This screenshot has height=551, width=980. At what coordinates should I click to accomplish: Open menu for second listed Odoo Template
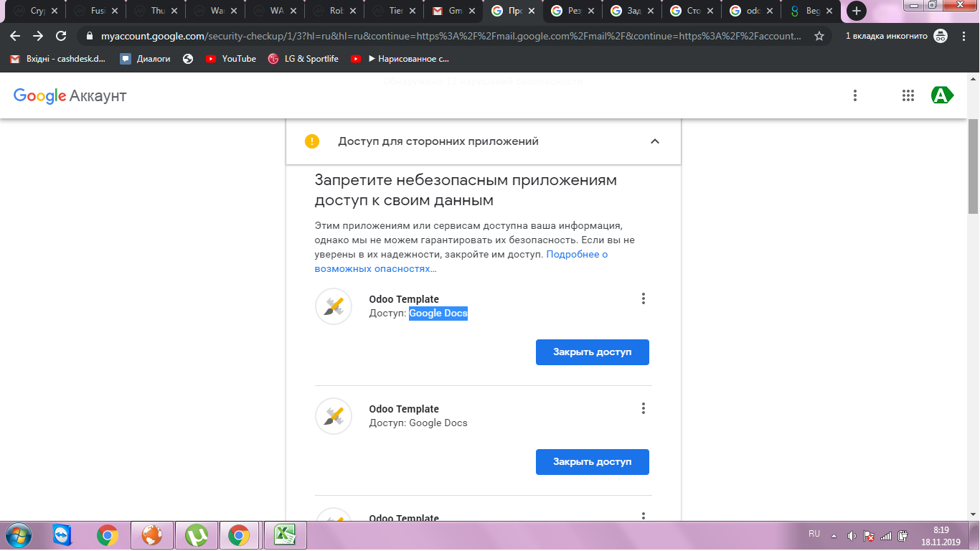click(644, 408)
